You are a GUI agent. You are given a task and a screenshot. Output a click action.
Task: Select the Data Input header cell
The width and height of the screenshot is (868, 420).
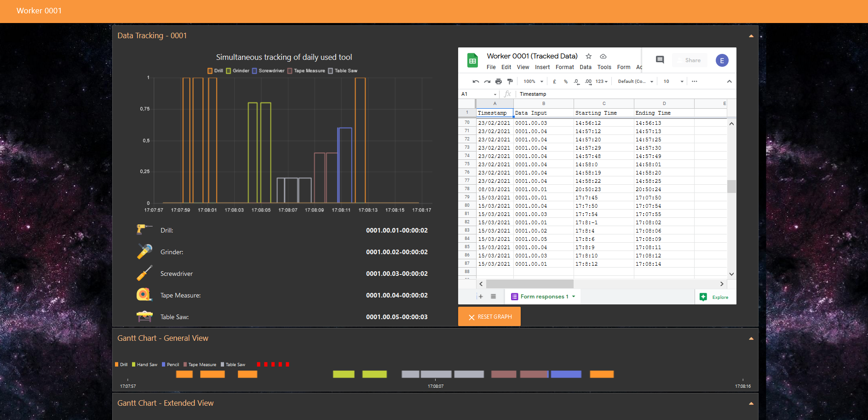tap(544, 113)
